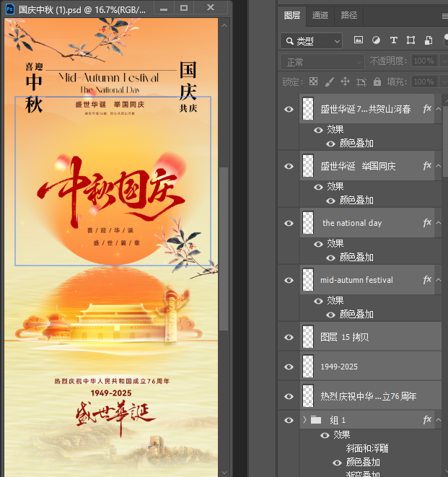Select the 热烈庆祝中华 text layer

(x=368, y=396)
